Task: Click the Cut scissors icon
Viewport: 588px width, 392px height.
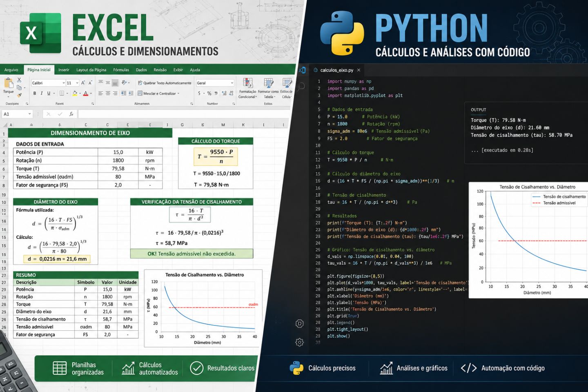Action: [19, 80]
